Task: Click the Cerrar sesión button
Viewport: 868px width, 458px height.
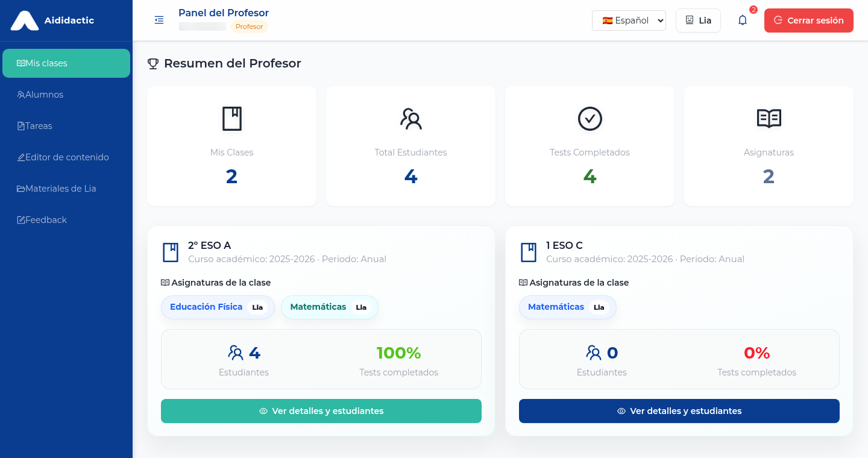Action: tap(809, 20)
